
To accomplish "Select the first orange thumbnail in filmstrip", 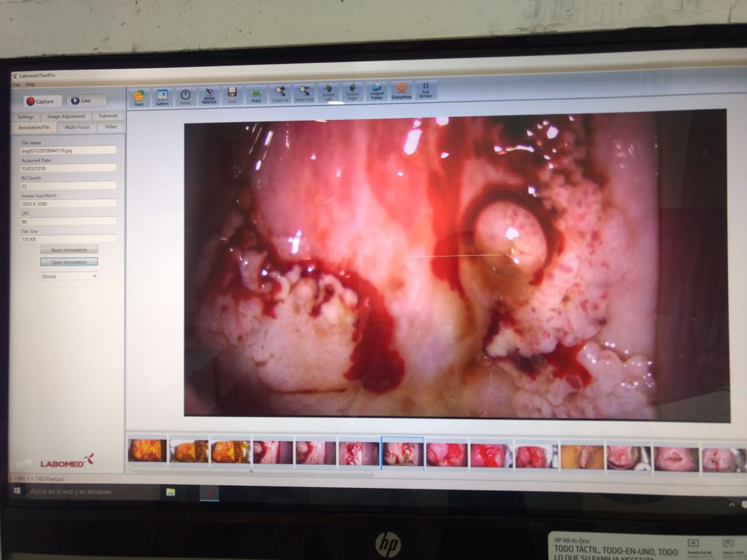I will point(147,452).
